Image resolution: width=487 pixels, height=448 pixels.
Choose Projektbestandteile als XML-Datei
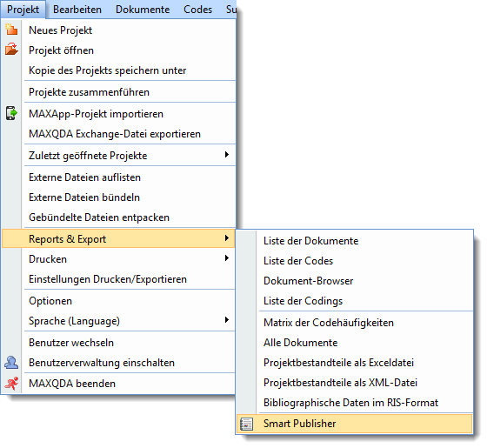355,383
